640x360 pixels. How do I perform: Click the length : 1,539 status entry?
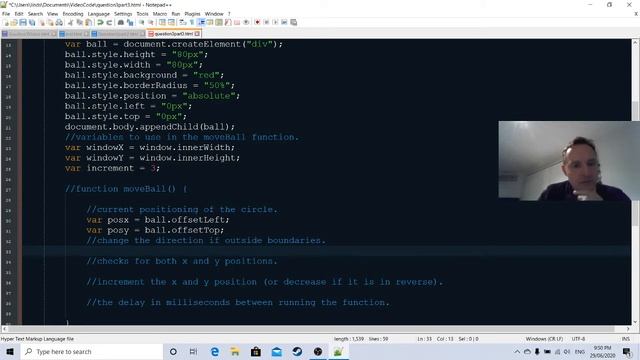point(349,339)
